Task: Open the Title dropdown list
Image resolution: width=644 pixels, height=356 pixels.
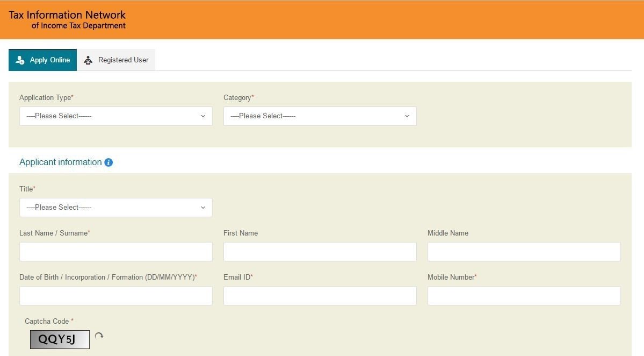Action: click(115, 208)
